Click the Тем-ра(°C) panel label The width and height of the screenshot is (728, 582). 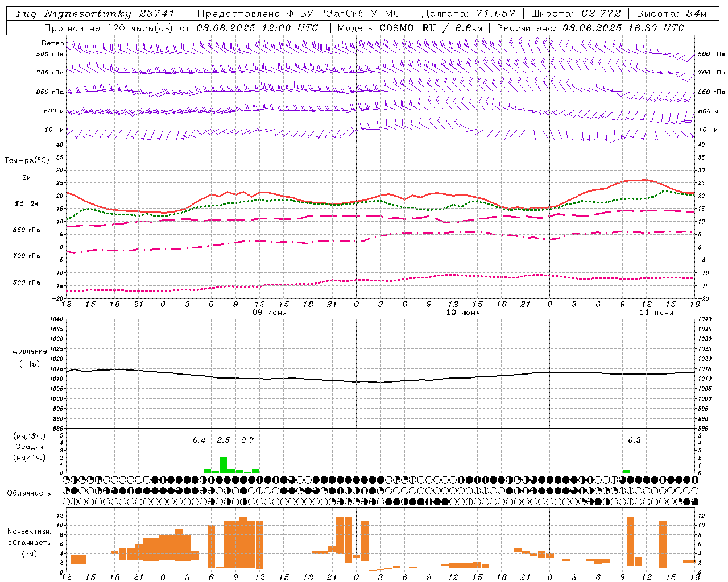click(x=27, y=161)
